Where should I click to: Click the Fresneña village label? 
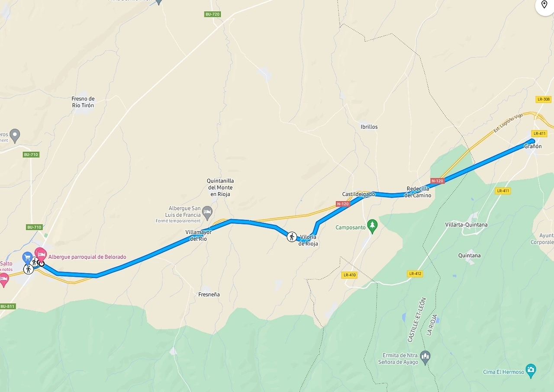coord(209,295)
